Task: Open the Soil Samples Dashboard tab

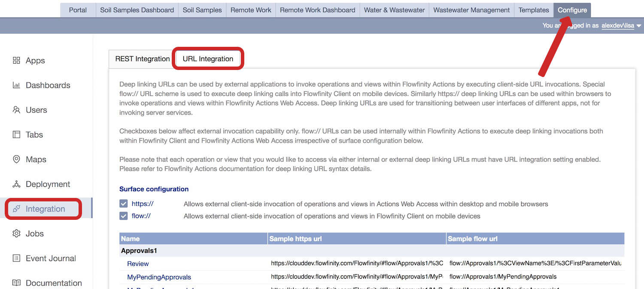Action: click(x=137, y=10)
